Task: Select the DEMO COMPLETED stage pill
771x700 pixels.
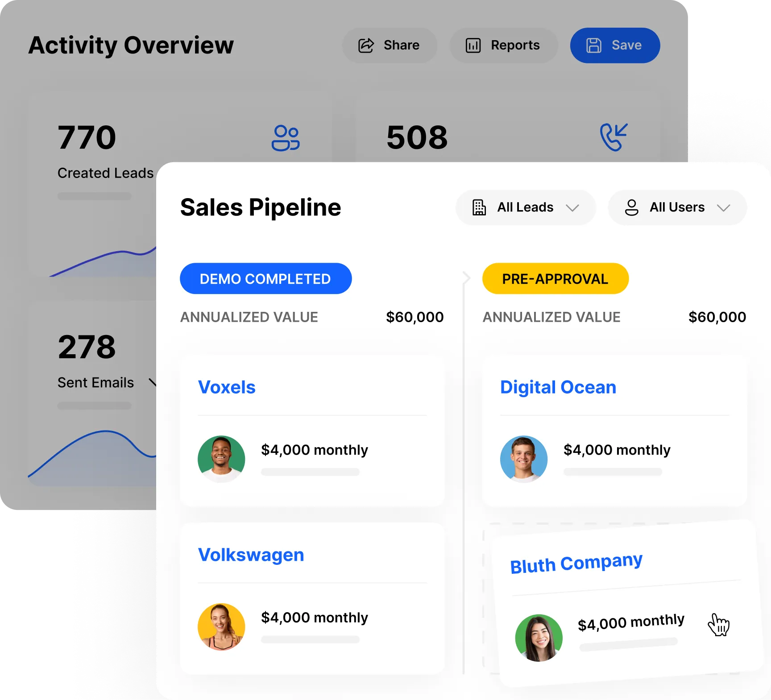Action: coord(266,278)
